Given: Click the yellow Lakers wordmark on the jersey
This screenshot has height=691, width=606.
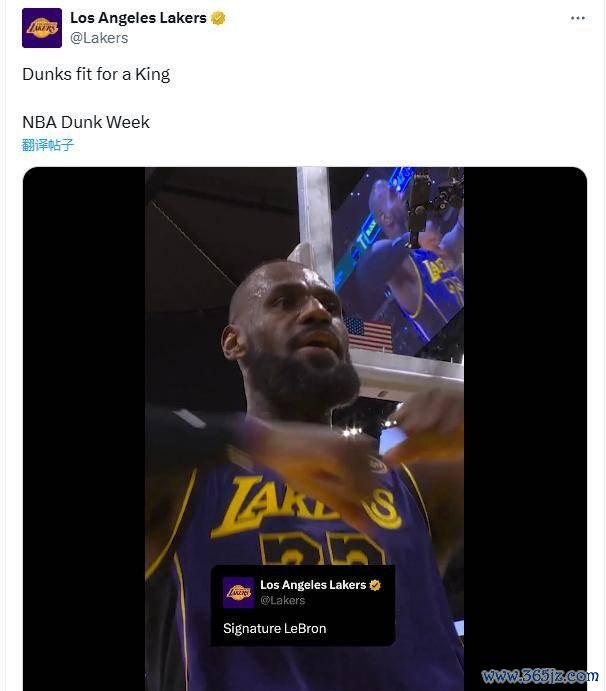Looking at the screenshot, I should [300, 505].
